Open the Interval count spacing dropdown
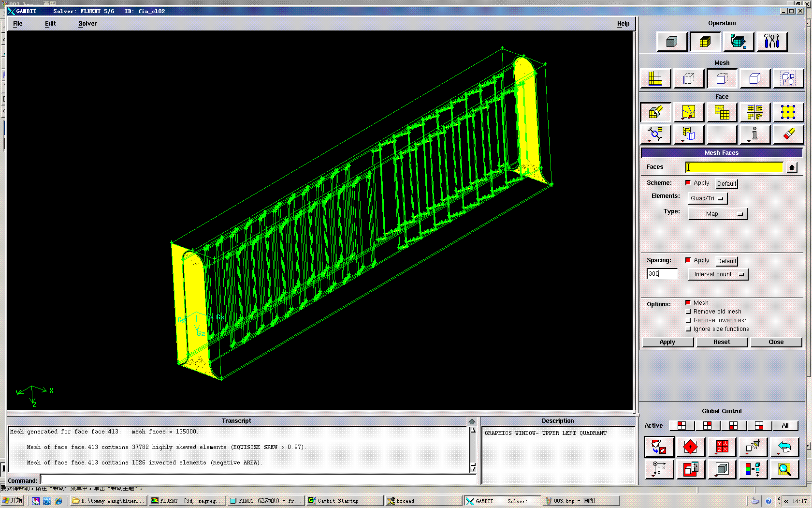 (x=718, y=274)
